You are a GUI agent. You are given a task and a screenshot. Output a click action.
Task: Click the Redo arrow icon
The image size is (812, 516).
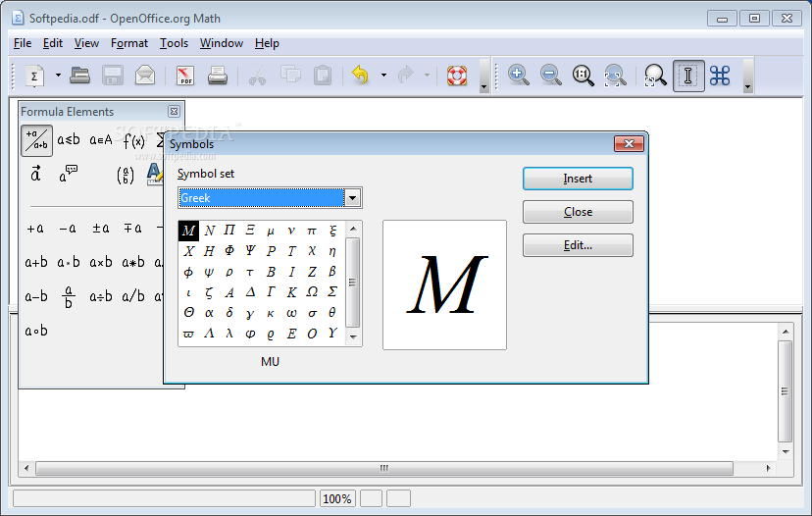(x=405, y=76)
